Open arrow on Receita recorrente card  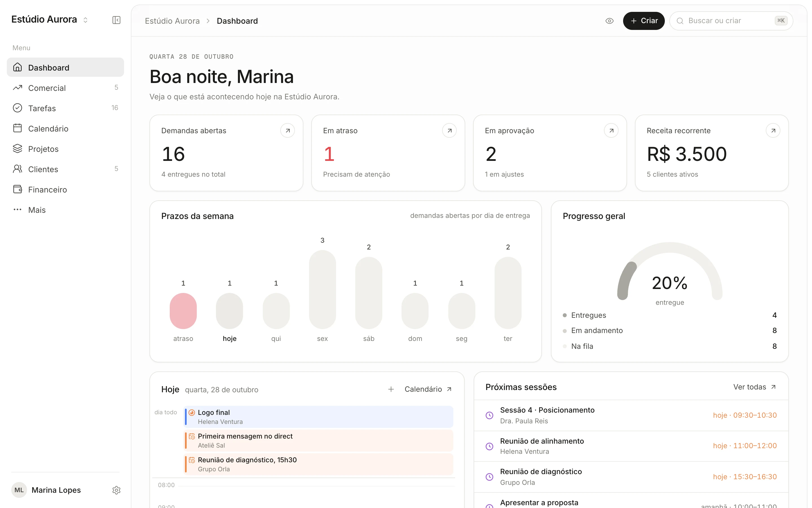coord(773,131)
